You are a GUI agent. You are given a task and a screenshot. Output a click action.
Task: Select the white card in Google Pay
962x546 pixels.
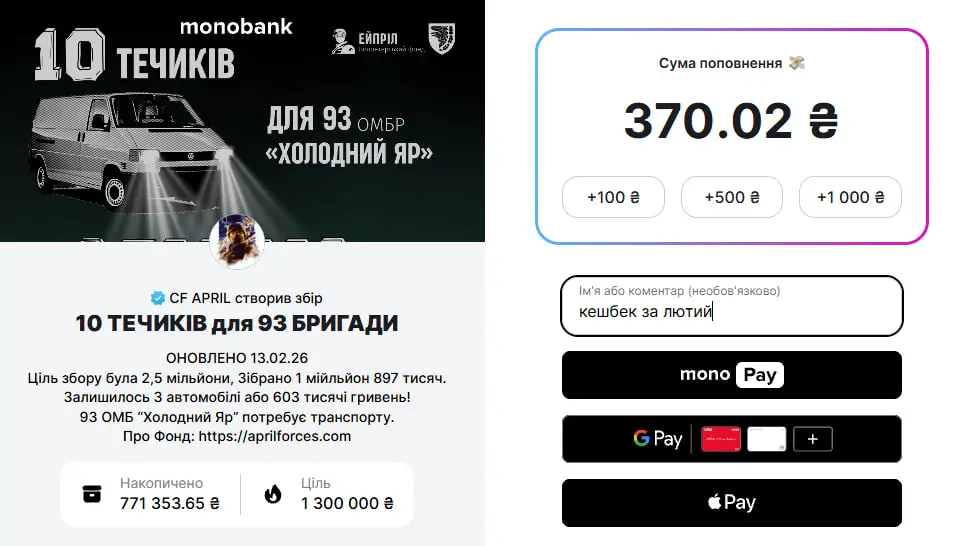click(x=766, y=439)
